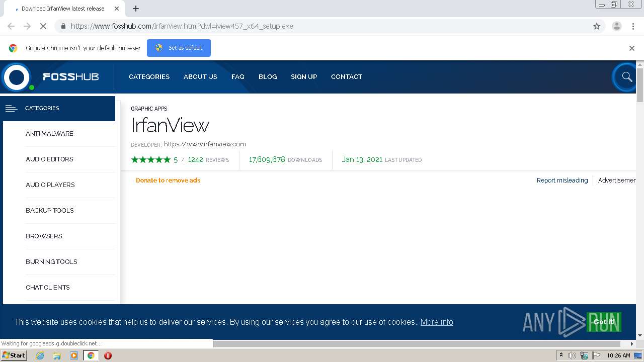This screenshot has height=362, width=644.
Task: Select Anti Malware category
Action: (49, 134)
